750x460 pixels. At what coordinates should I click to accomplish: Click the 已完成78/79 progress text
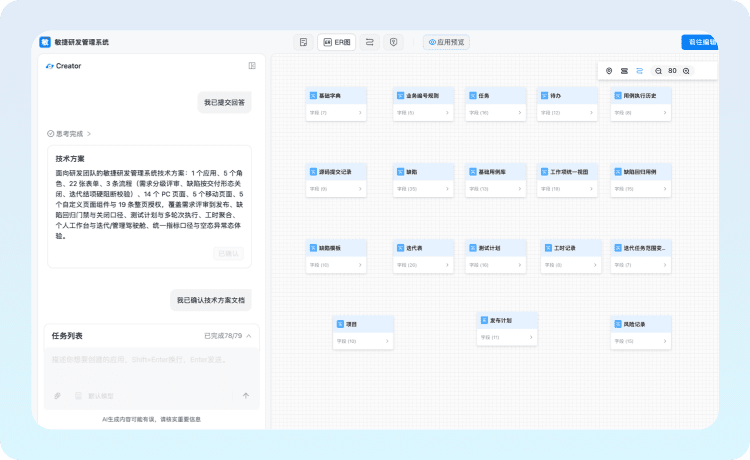pyautogui.click(x=223, y=336)
